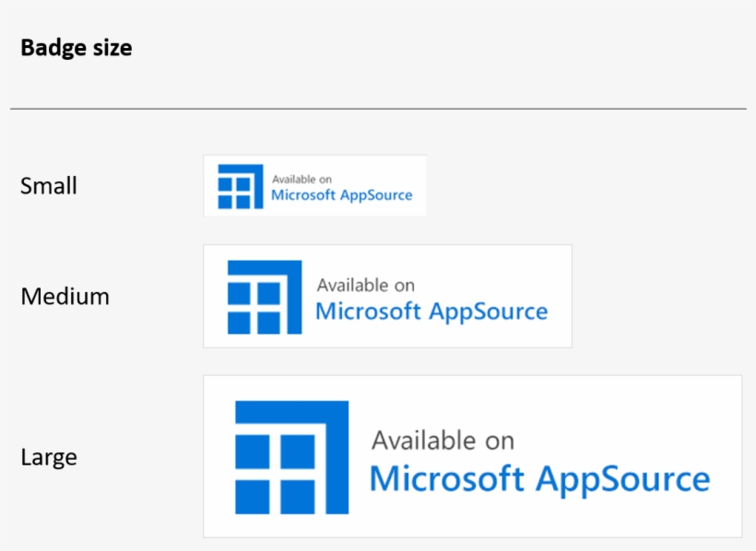Viewport: 756px width, 551px height.
Task: Click the small 'Available on Microsoft AppSource' badge
Action: tap(314, 185)
